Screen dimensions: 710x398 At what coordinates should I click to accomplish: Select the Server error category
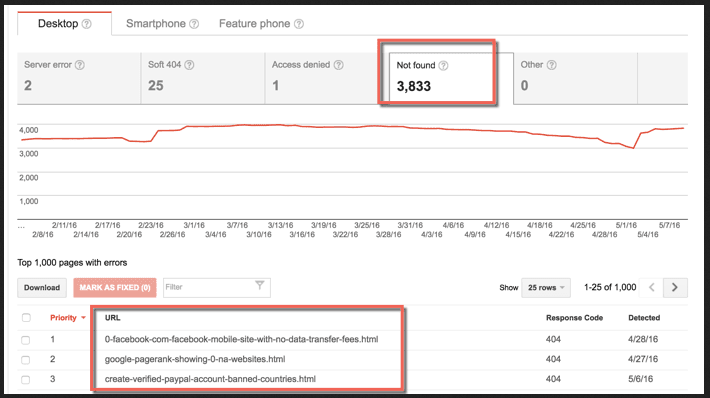point(79,78)
